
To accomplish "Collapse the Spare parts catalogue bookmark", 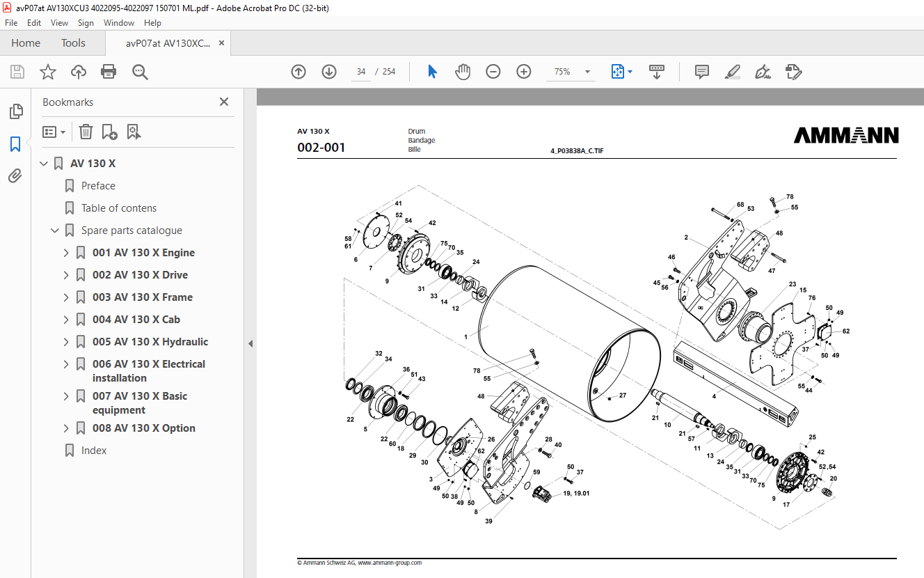I will tap(55, 231).
